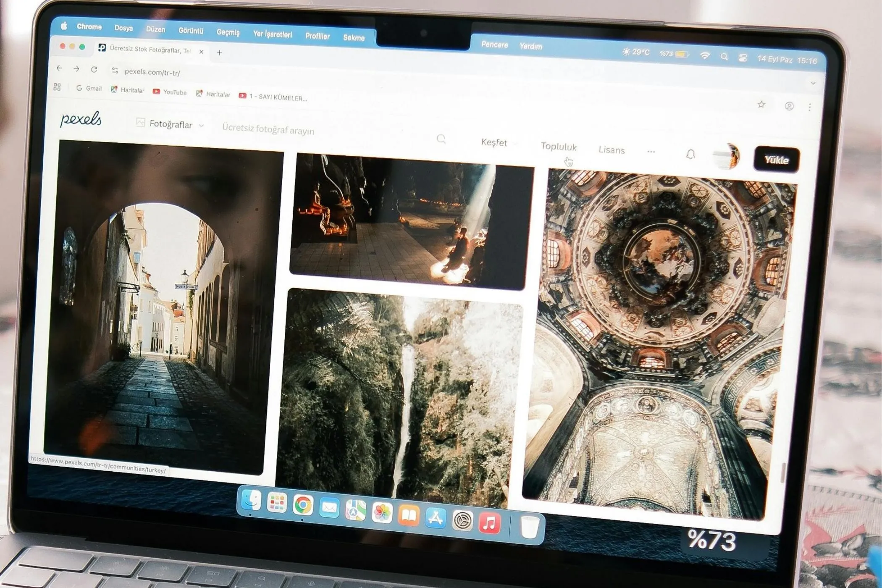Click the Wi-Fi icon in the menu bar
This screenshot has width=882, height=588.
(x=705, y=55)
